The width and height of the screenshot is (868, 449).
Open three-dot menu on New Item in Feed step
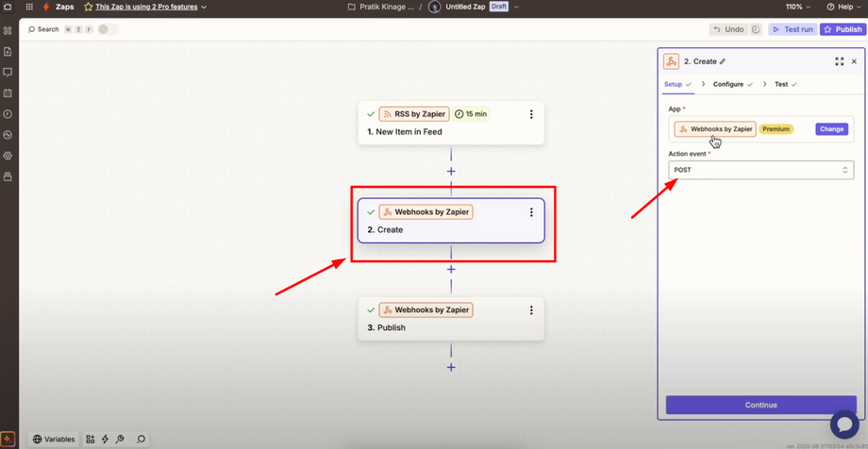(x=531, y=114)
